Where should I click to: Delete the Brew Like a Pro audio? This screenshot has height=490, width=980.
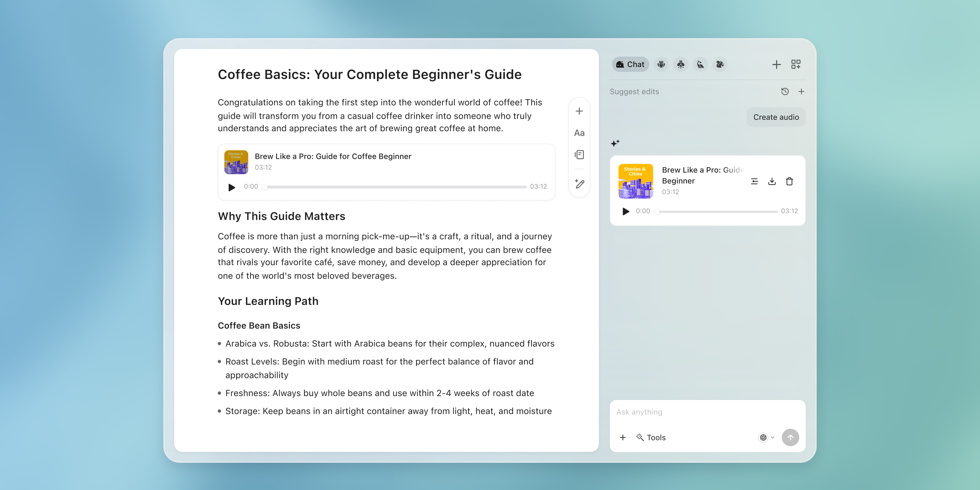789,181
